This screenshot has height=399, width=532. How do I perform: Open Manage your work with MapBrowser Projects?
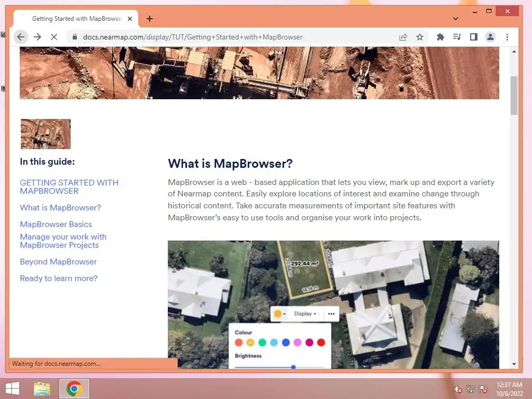[x=63, y=241]
